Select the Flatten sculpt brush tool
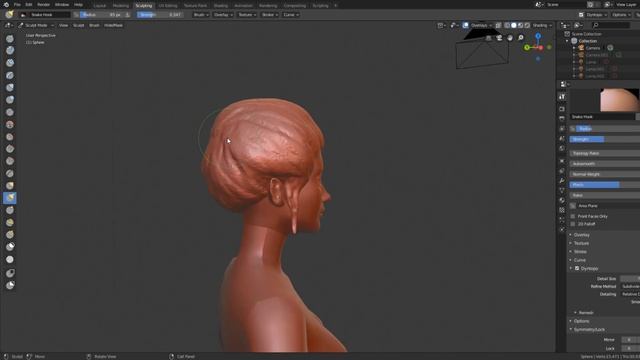 (10, 137)
